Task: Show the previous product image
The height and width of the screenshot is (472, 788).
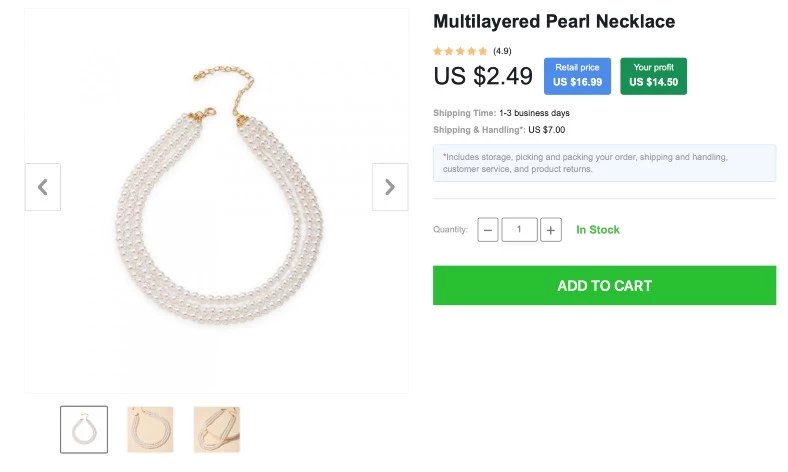Action: point(43,187)
